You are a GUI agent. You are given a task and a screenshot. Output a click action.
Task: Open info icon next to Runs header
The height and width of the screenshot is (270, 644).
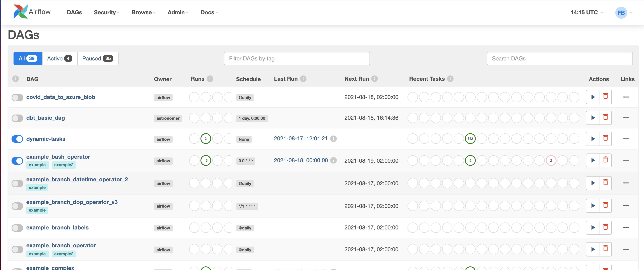click(x=210, y=79)
